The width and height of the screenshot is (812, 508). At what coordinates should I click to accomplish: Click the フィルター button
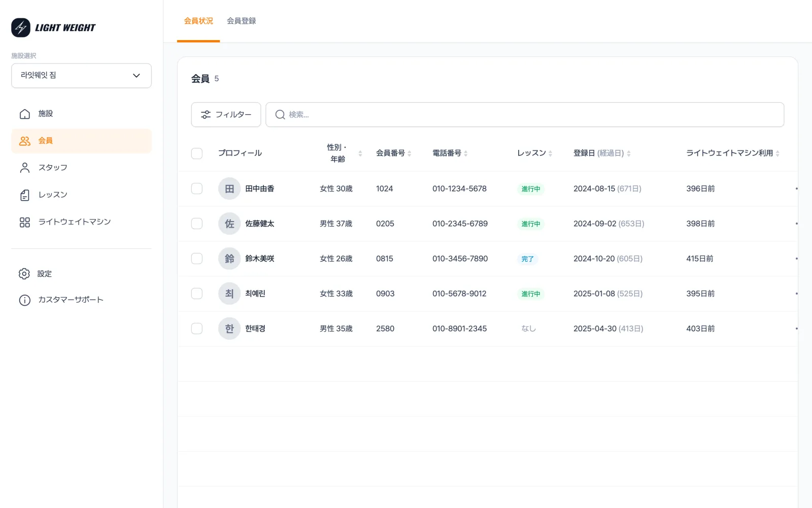pyautogui.click(x=226, y=115)
